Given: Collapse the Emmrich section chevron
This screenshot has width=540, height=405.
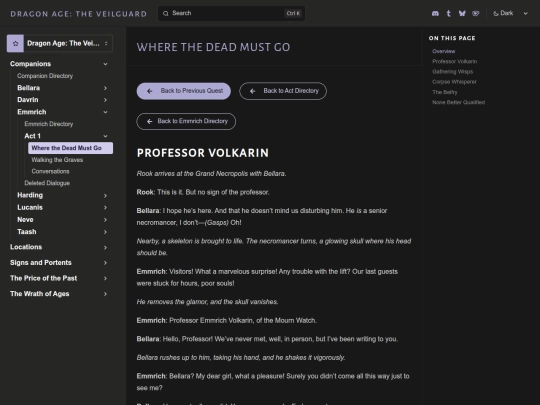Looking at the screenshot, I should [105, 112].
